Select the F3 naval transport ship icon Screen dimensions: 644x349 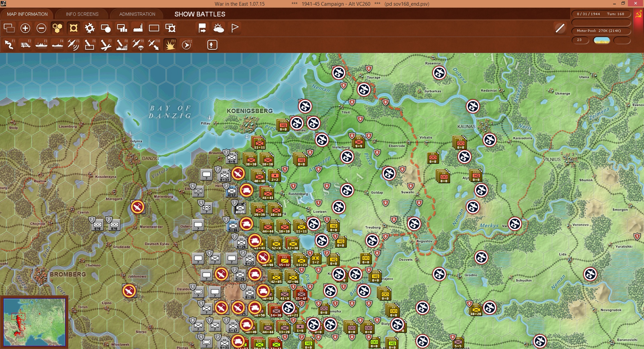[41, 45]
